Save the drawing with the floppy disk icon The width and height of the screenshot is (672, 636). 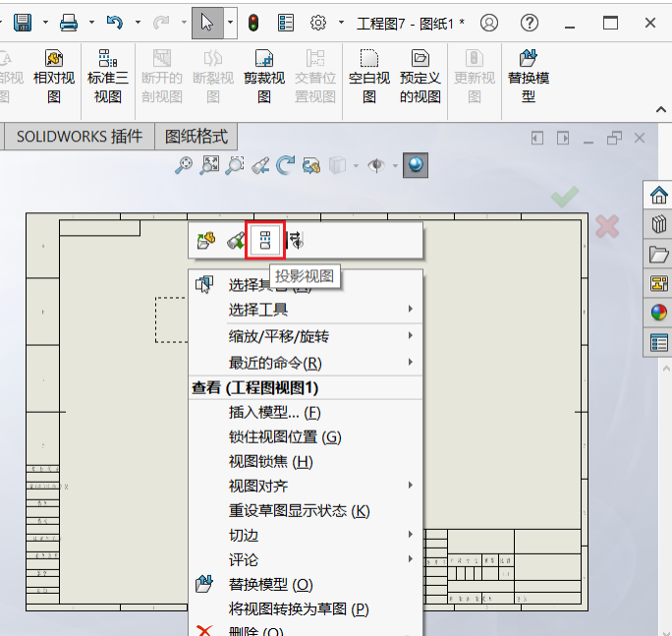click(x=23, y=23)
